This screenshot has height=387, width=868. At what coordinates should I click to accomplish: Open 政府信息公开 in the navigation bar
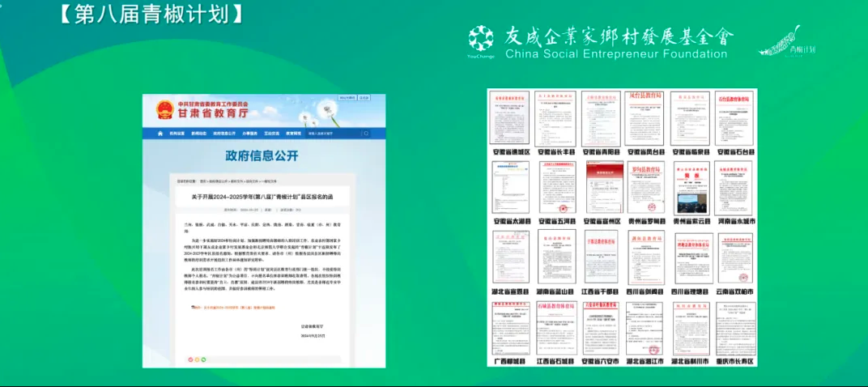click(x=224, y=134)
